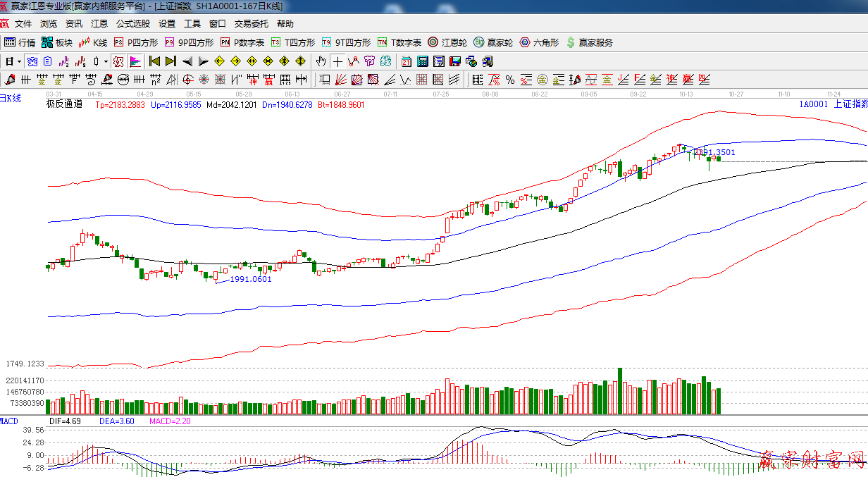Click the 赢家服务 button
868x477 pixels.
point(589,42)
